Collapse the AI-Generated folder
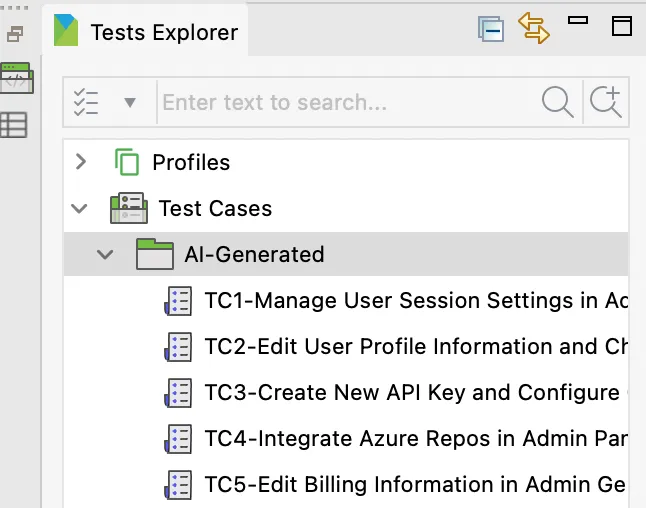646x508 pixels. 105,254
